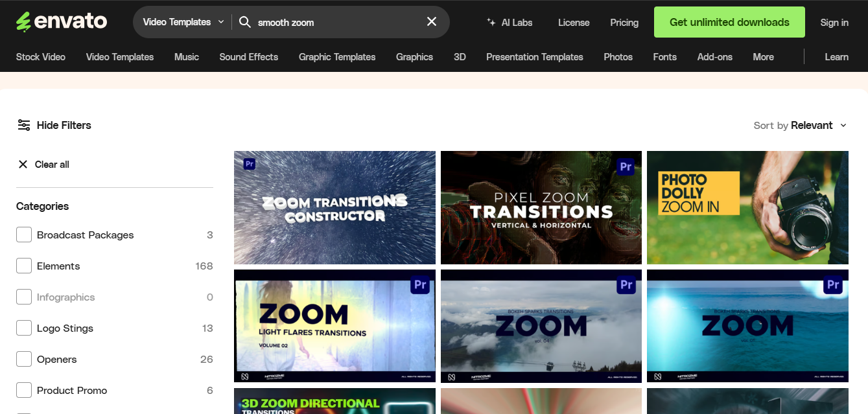Toggle the Product Promo checkbox
Image resolution: width=868 pixels, height=414 pixels.
pyautogui.click(x=24, y=390)
